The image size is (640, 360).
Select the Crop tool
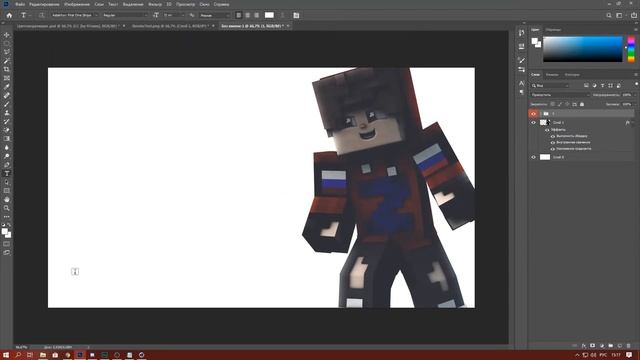tap(7, 69)
